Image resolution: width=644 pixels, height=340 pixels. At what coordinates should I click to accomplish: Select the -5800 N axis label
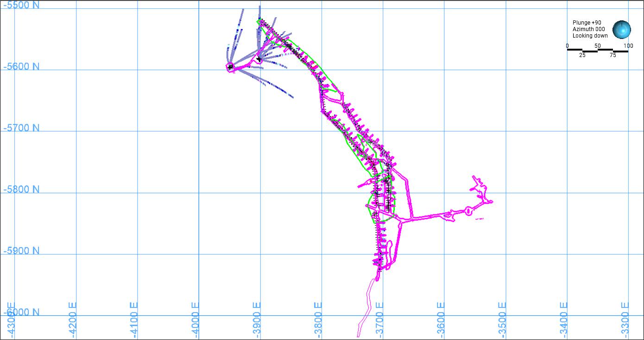pyautogui.click(x=21, y=189)
